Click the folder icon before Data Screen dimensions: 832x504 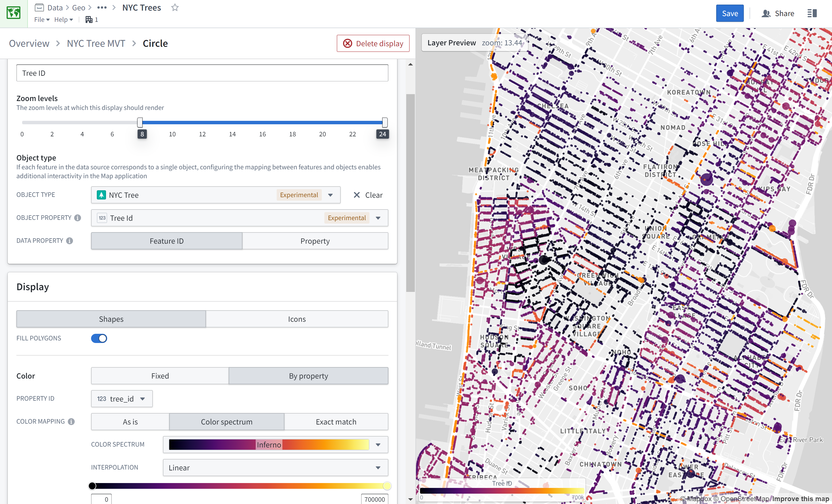pyautogui.click(x=39, y=7)
